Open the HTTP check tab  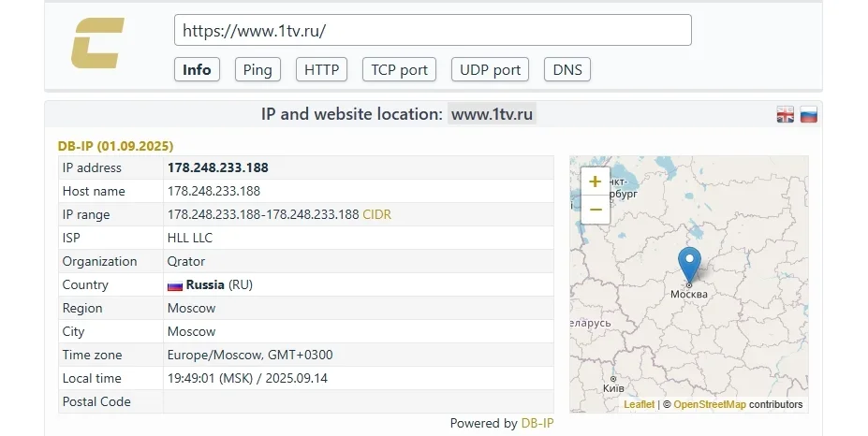321,70
